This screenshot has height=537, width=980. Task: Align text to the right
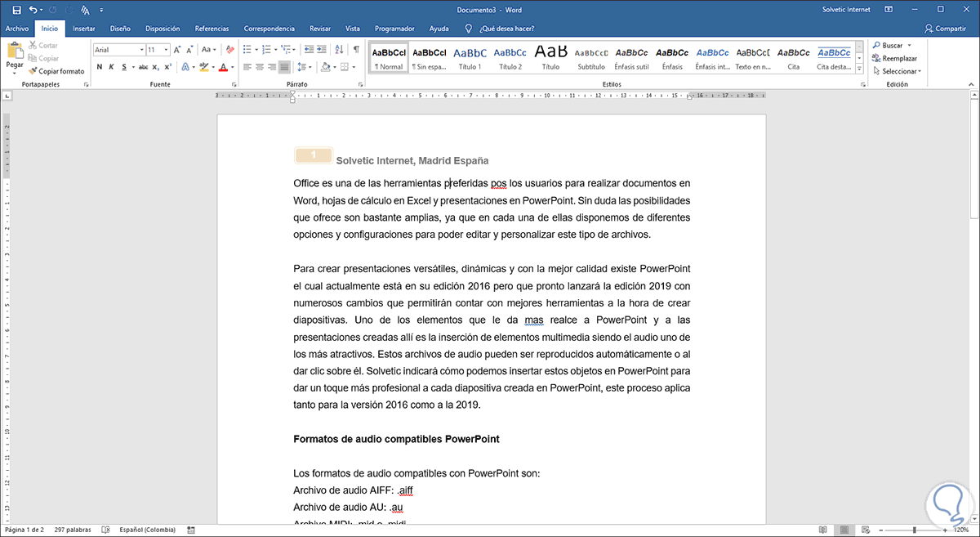click(x=272, y=67)
